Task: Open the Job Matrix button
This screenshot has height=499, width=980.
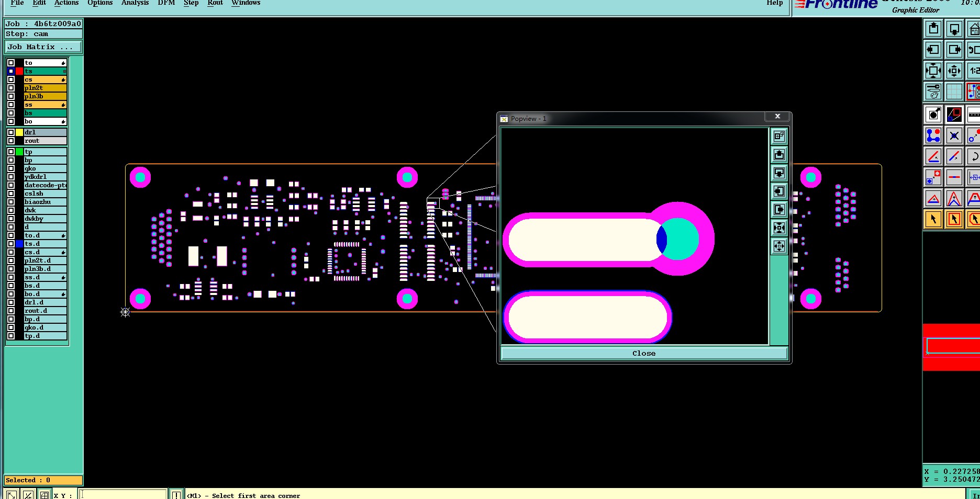Action: [x=43, y=47]
